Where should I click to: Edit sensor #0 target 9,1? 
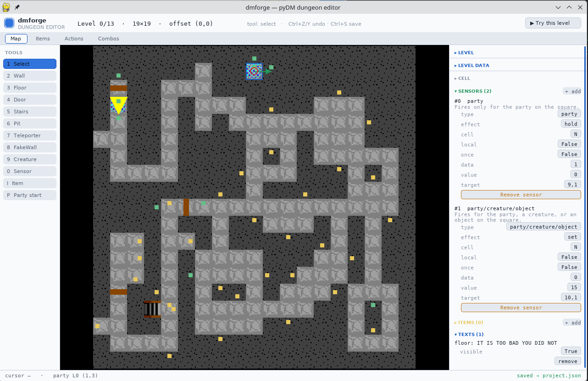pyautogui.click(x=572, y=185)
